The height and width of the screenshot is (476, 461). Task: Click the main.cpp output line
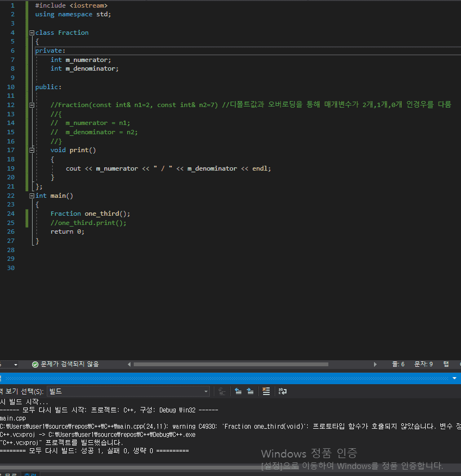13,418
